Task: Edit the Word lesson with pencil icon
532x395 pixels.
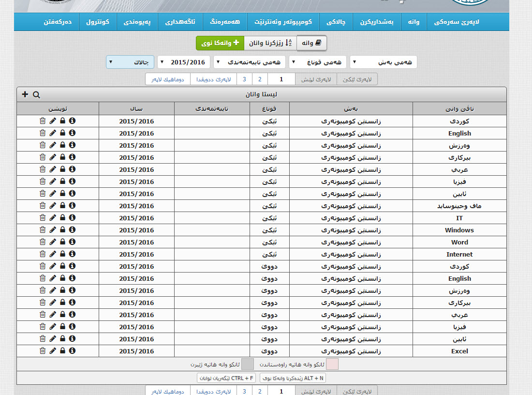Action: coord(53,242)
